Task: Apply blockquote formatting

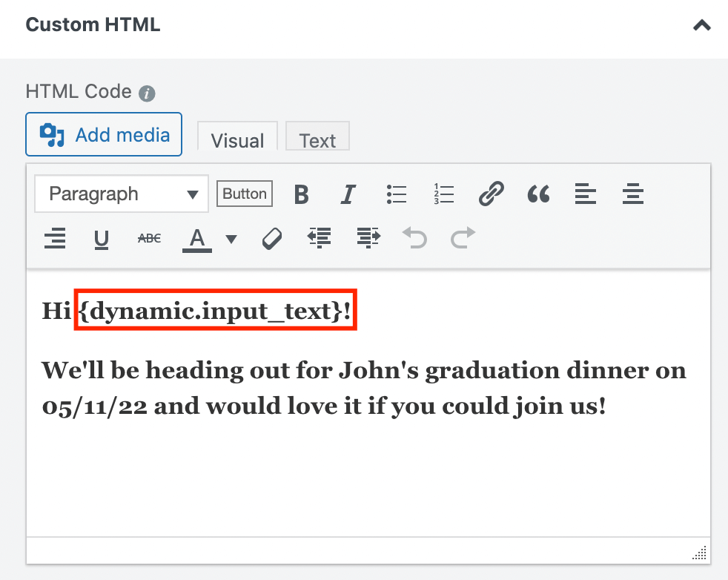Action: click(538, 194)
